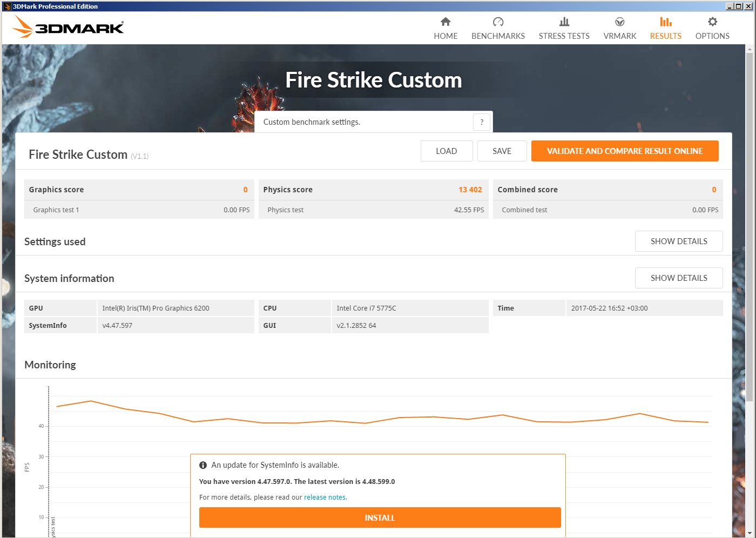Click the scrollbar up arrow

[750, 49]
